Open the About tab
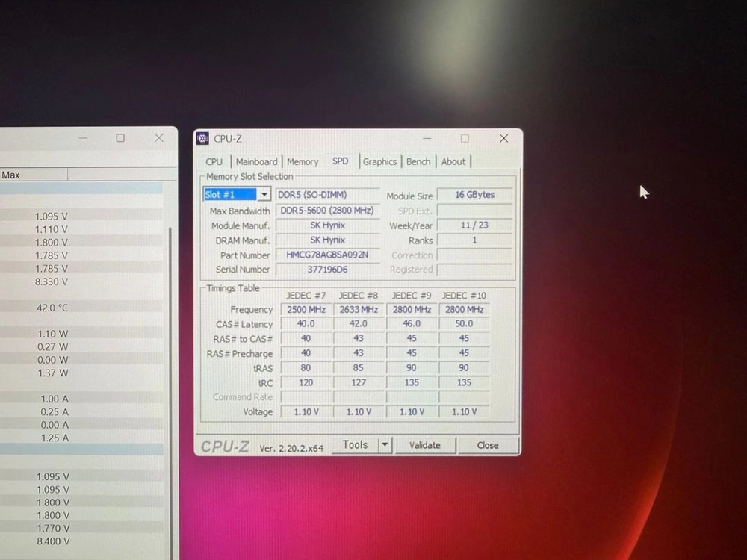 [453, 162]
